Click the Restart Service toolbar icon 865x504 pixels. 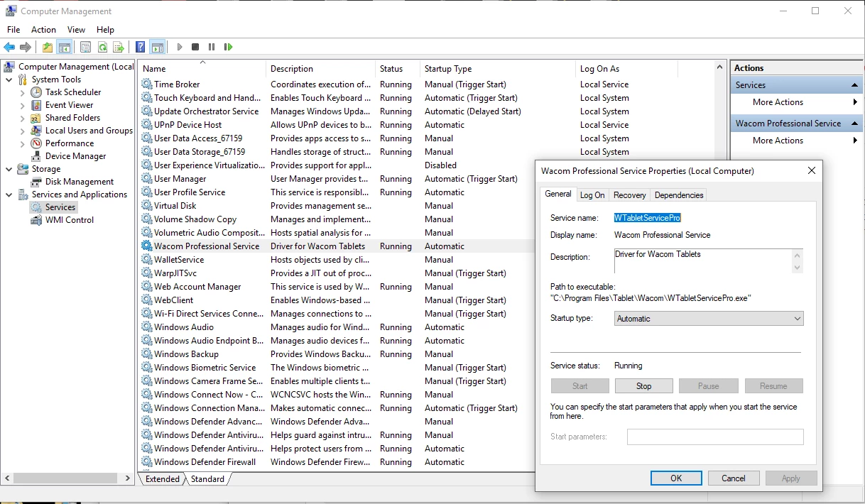coord(228,48)
